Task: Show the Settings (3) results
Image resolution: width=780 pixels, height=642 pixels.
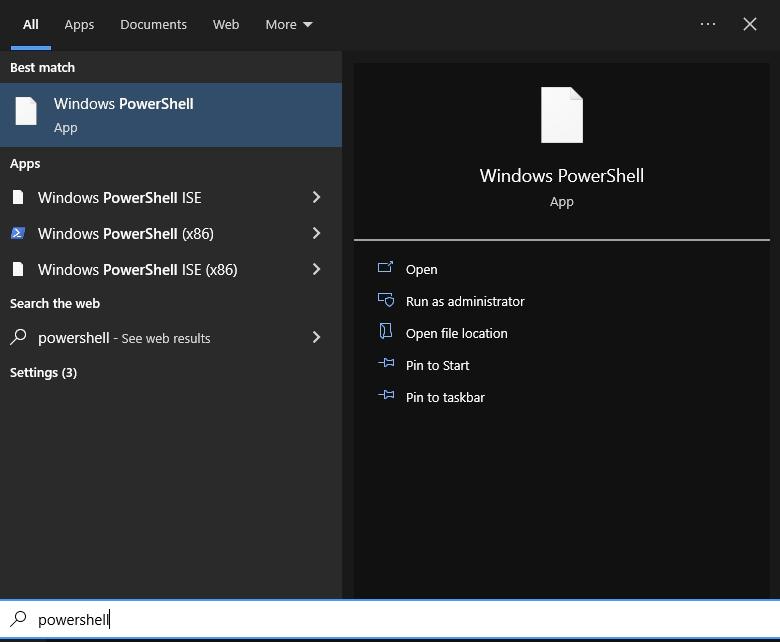Action: click(x=43, y=373)
